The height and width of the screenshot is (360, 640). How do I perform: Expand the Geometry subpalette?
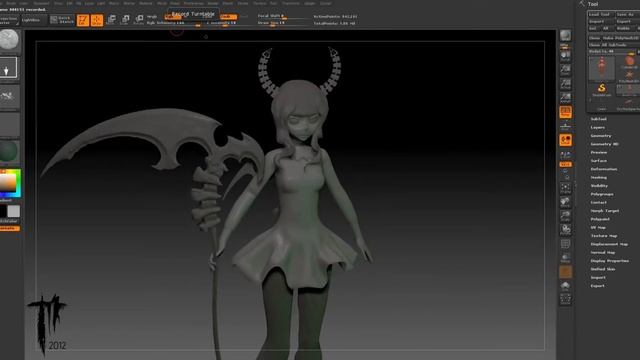tap(601, 136)
